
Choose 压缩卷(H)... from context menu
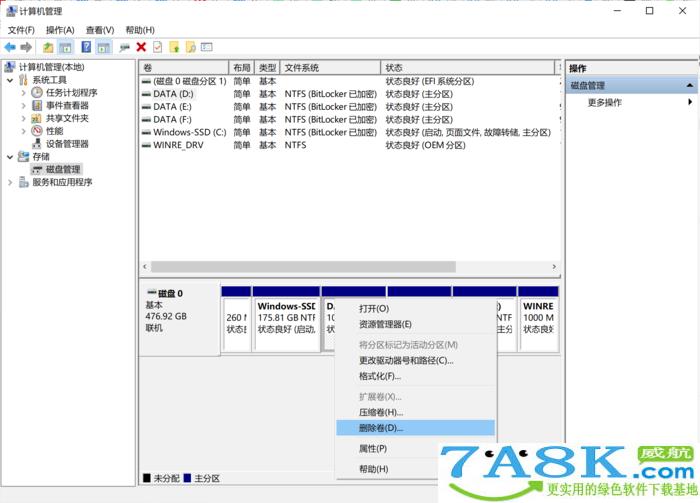pyautogui.click(x=416, y=412)
